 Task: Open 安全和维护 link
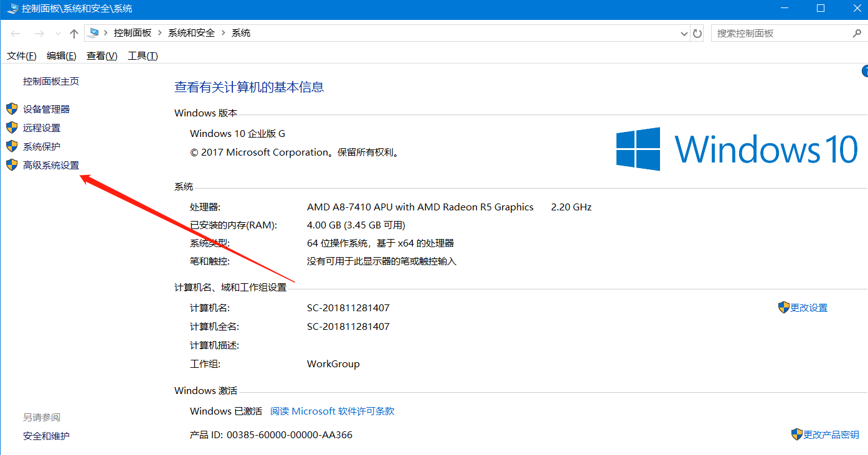(47, 436)
